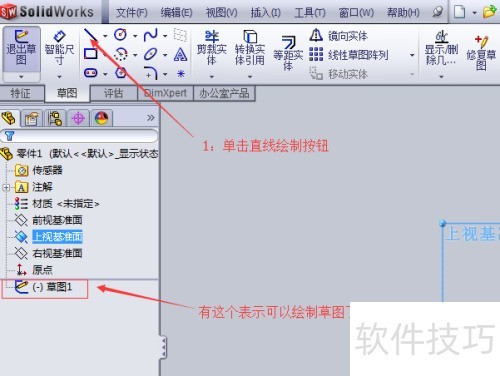Switch to the 办公室产品 tab
Image resolution: width=500 pixels, height=376 pixels.
click(x=224, y=93)
